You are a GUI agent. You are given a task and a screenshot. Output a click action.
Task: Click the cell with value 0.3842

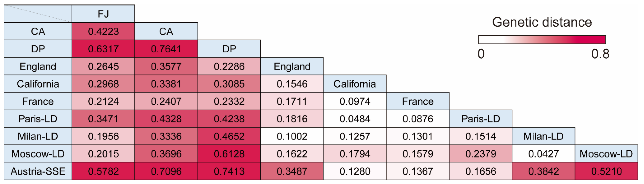[x=543, y=171]
